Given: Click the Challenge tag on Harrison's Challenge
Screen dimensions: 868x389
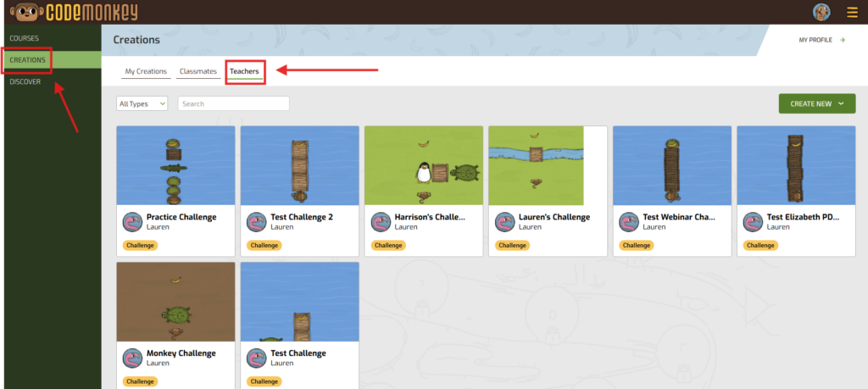Looking at the screenshot, I should click(x=388, y=245).
